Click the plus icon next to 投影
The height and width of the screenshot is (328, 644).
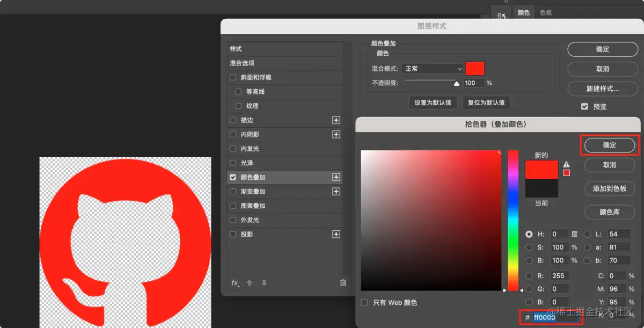click(336, 234)
